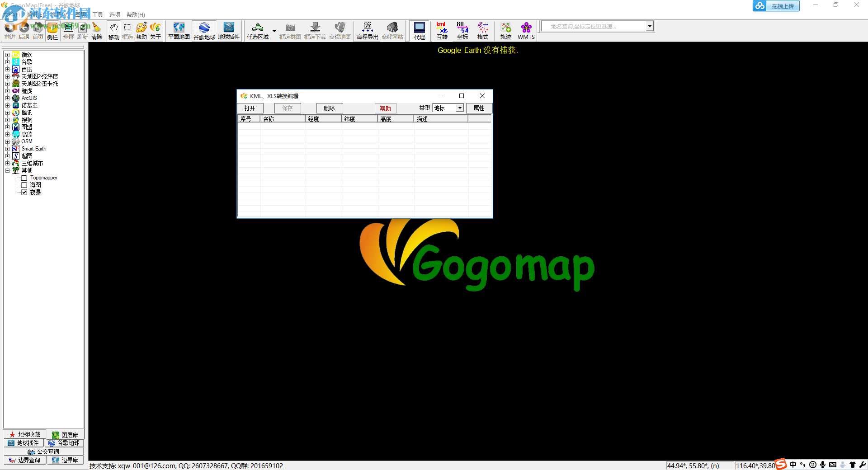Click the 刷新 refresh toolbar icon
Screen dimensions: 868x470
[x=83, y=31]
